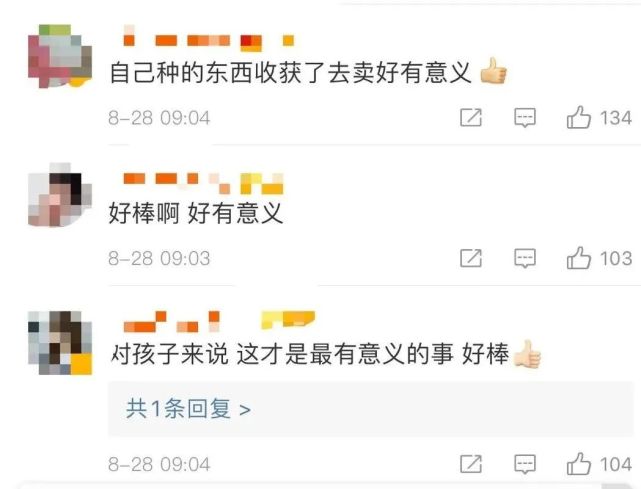Expand 共1条回复 replies
This screenshot has width=641, height=489.
[x=188, y=409]
